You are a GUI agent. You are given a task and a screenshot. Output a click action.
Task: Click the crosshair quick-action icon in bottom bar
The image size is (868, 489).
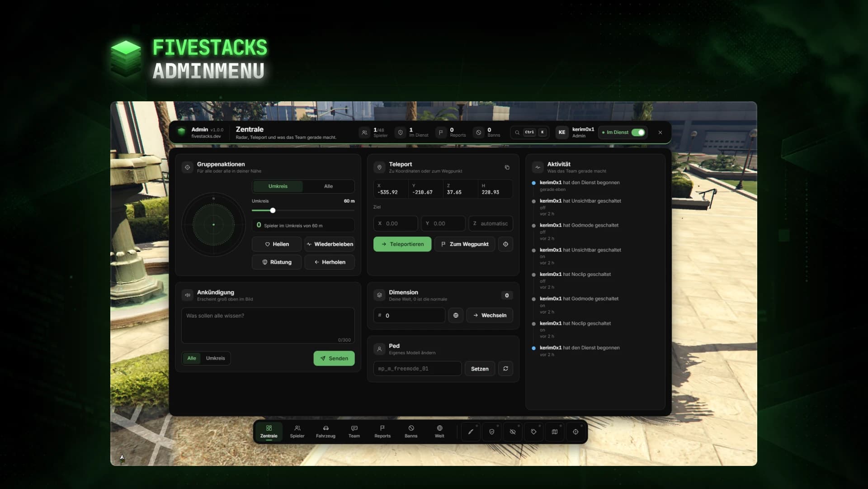(x=576, y=432)
